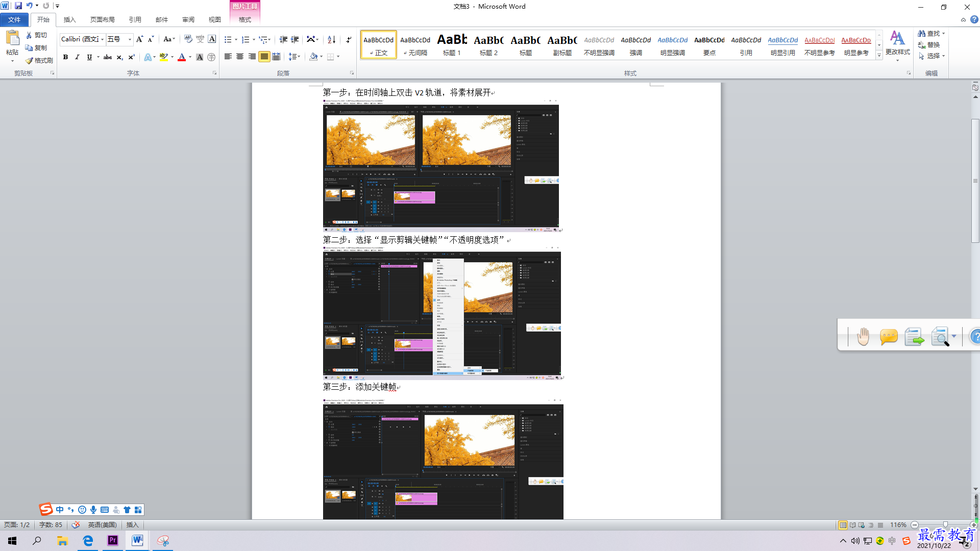Screen dimensions: 980x551
Task: Align text right
Action: pos(252,57)
